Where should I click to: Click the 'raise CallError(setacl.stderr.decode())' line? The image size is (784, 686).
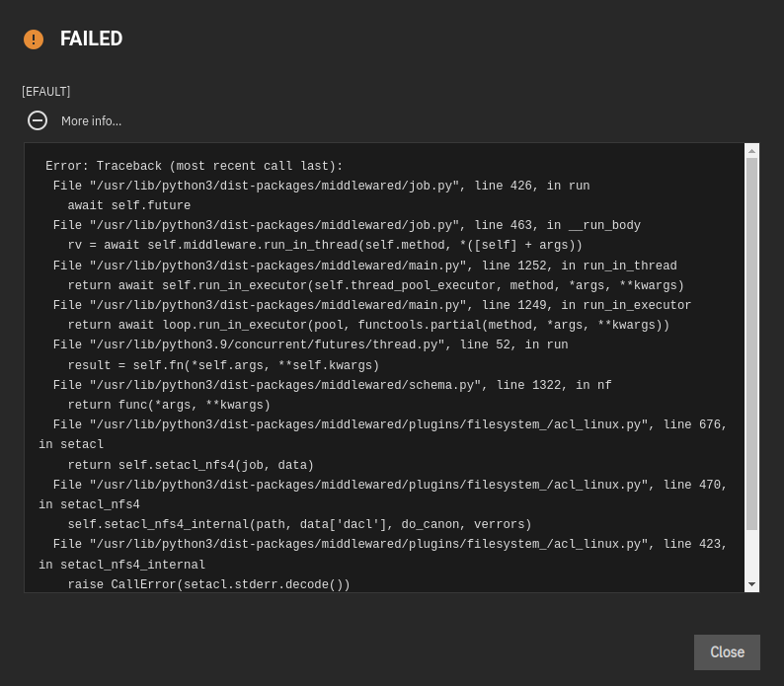(209, 584)
